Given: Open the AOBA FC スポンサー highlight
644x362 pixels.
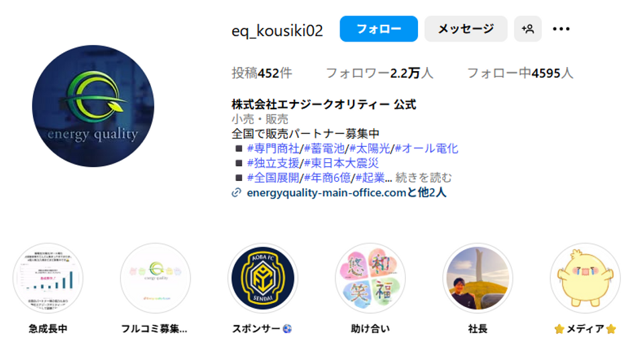Looking at the screenshot, I should [263, 278].
